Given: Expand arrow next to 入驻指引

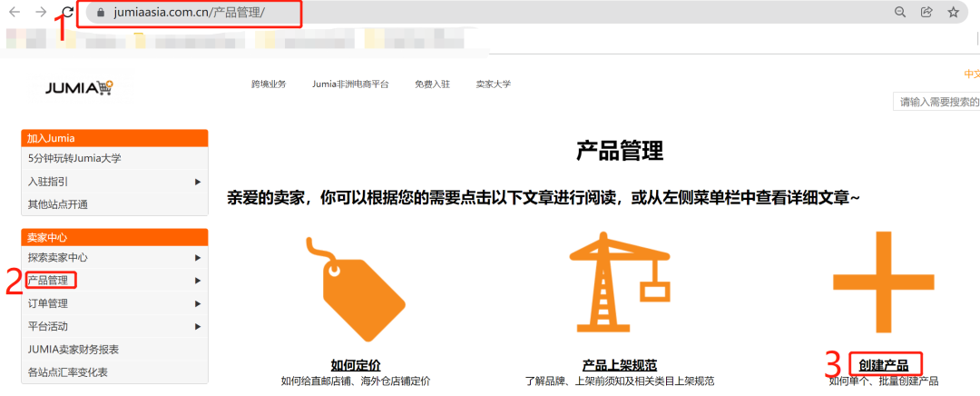Looking at the screenshot, I should coord(198,182).
